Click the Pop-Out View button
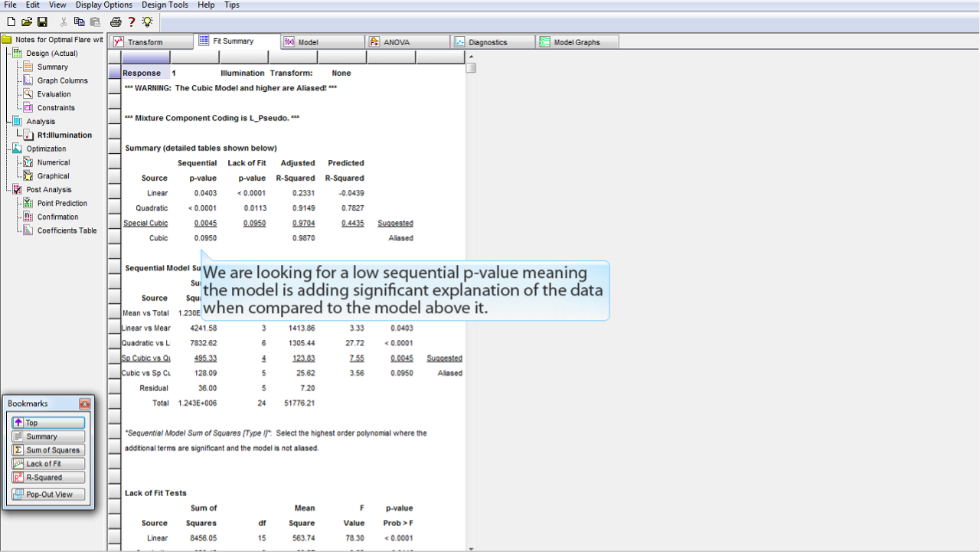 47,495
